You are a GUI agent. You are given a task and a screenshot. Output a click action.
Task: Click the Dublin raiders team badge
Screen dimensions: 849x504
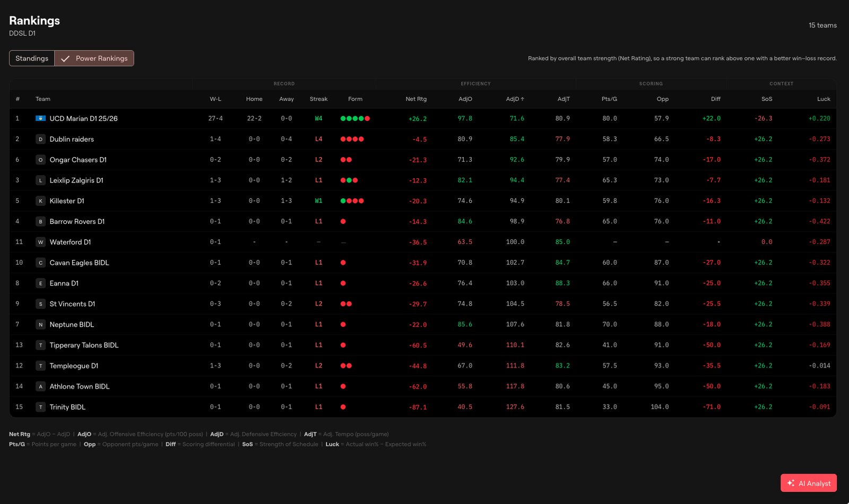[40, 139]
